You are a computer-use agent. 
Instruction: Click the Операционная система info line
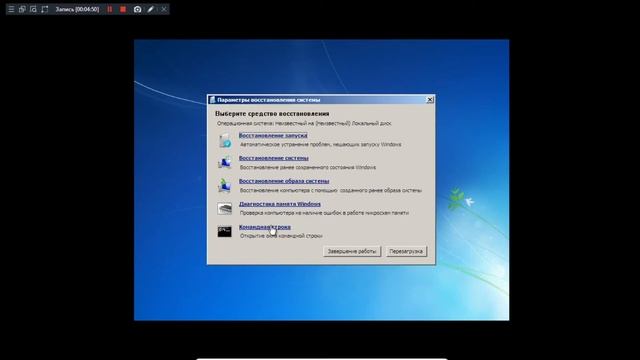[x=304, y=123]
